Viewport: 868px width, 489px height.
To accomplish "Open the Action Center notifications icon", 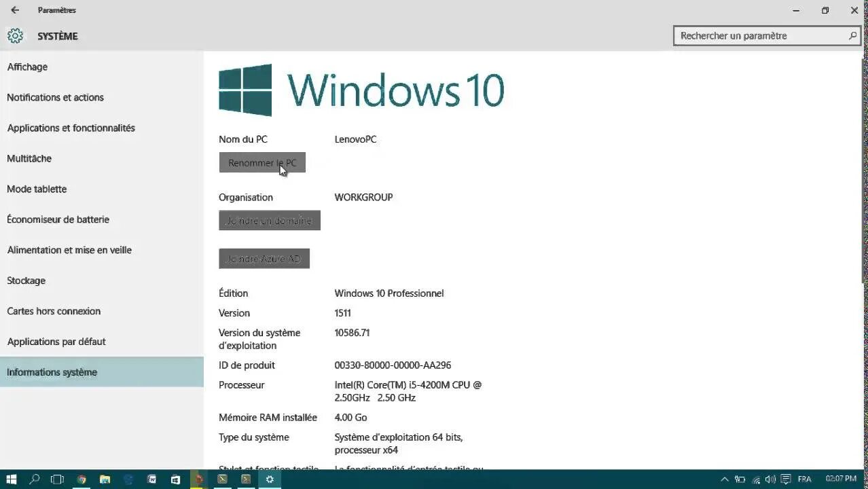I will tap(786, 479).
